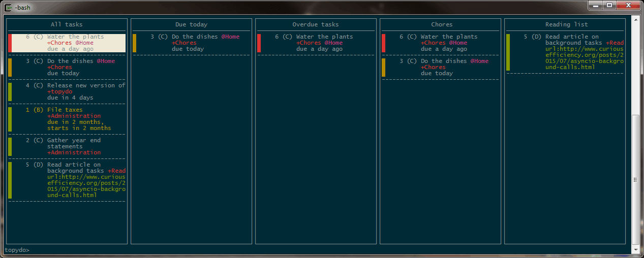Select Release new version of topydo task
644x258 pixels.
(x=67, y=91)
